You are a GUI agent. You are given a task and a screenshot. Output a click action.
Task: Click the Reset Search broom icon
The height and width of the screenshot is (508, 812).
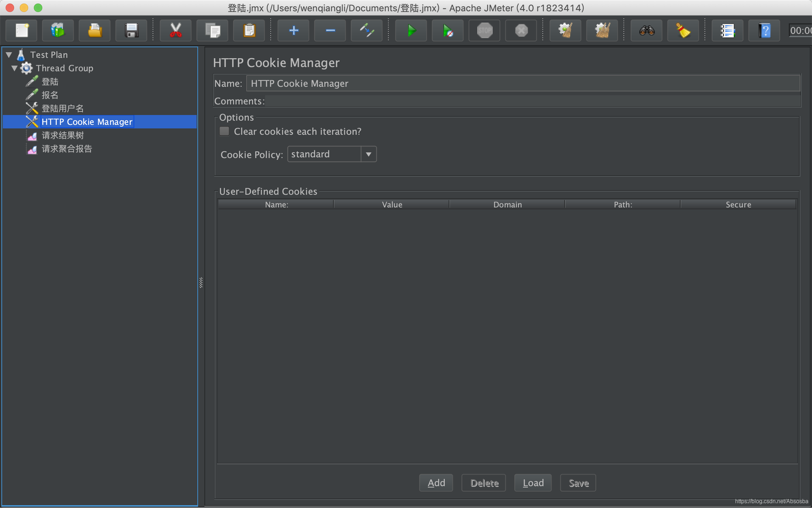(x=683, y=30)
